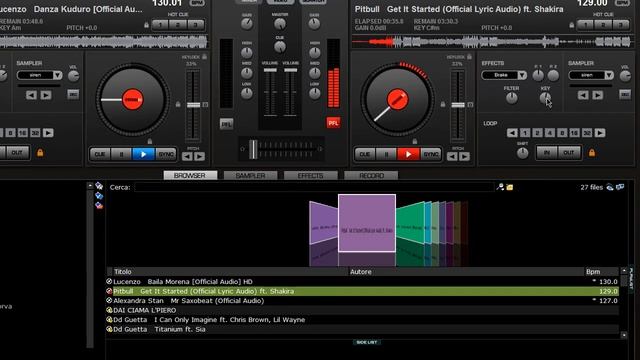Select 4-beat loop on right deck
This screenshot has height=360, width=640.
click(x=550, y=133)
